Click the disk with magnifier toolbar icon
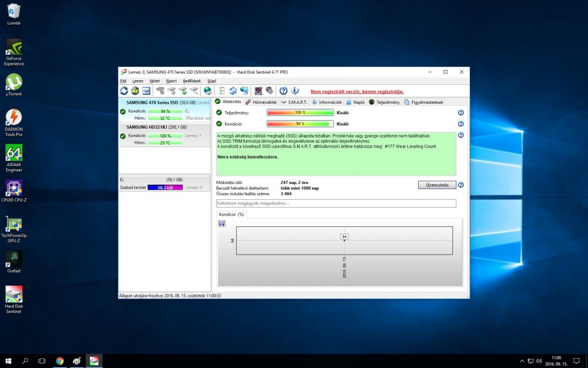 pos(194,90)
